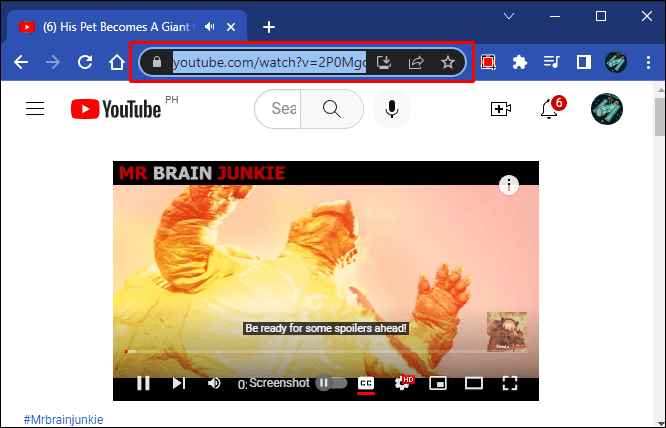This screenshot has width=666, height=428.
Task: Click the "Be ready for some spoilers ahead!" caption
Action: point(326,328)
